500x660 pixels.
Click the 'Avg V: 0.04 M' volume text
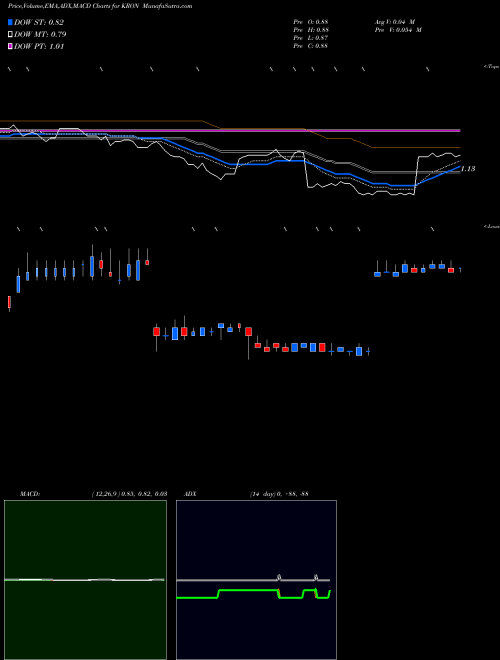tap(395, 22)
